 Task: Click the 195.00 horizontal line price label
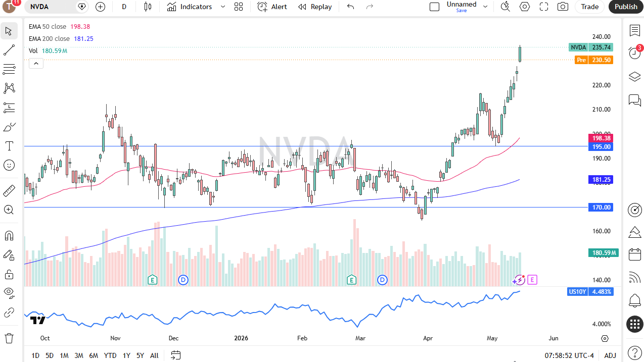click(601, 147)
